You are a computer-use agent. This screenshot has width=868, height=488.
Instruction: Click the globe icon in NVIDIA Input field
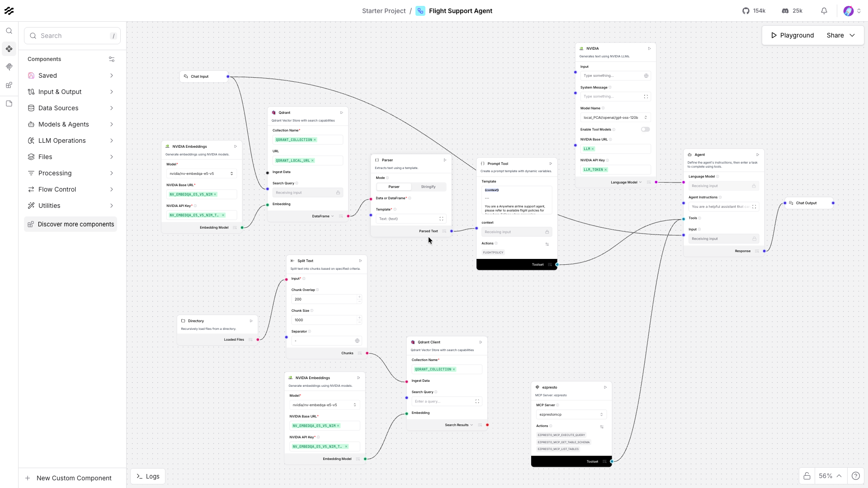646,76
